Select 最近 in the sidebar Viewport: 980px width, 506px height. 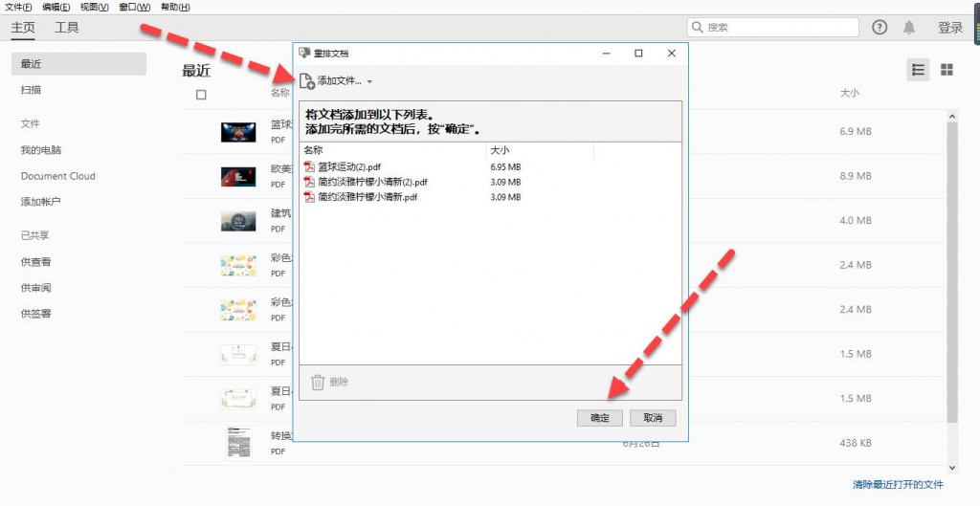[x=78, y=64]
